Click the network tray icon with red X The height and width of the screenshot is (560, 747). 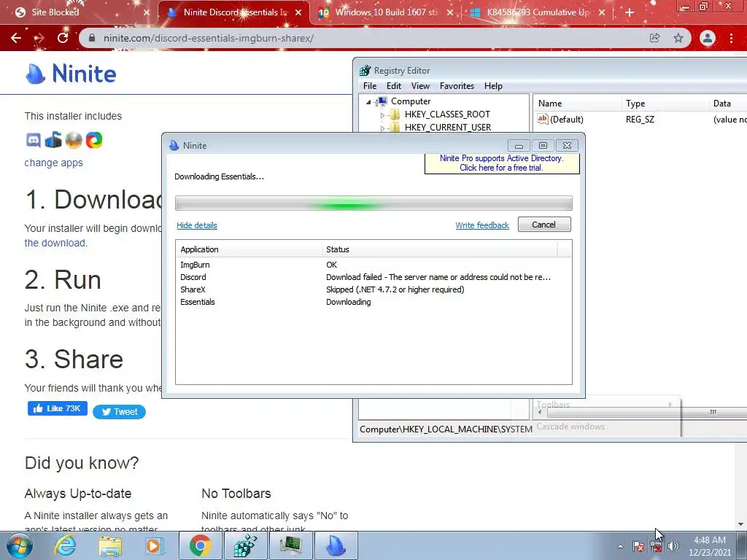(656, 547)
